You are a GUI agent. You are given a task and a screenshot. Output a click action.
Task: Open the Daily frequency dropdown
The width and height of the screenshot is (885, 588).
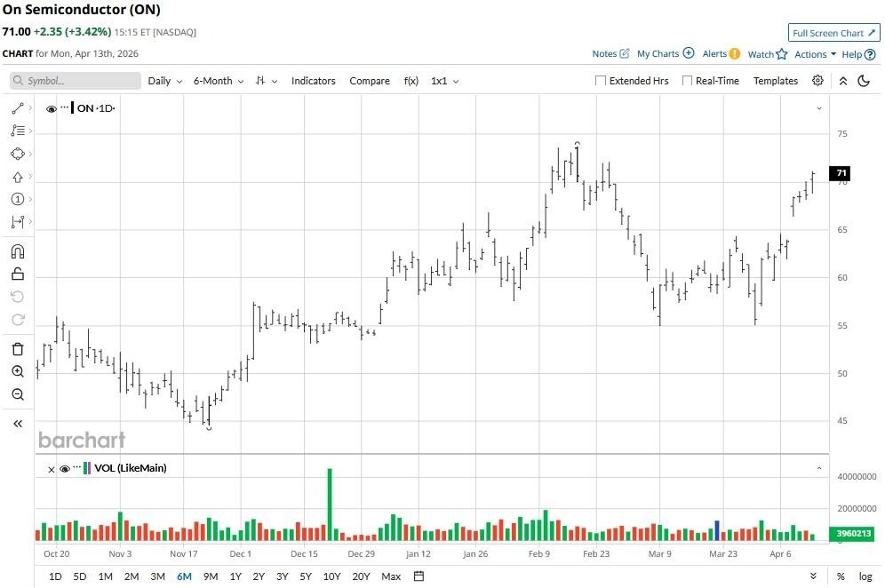164,81
